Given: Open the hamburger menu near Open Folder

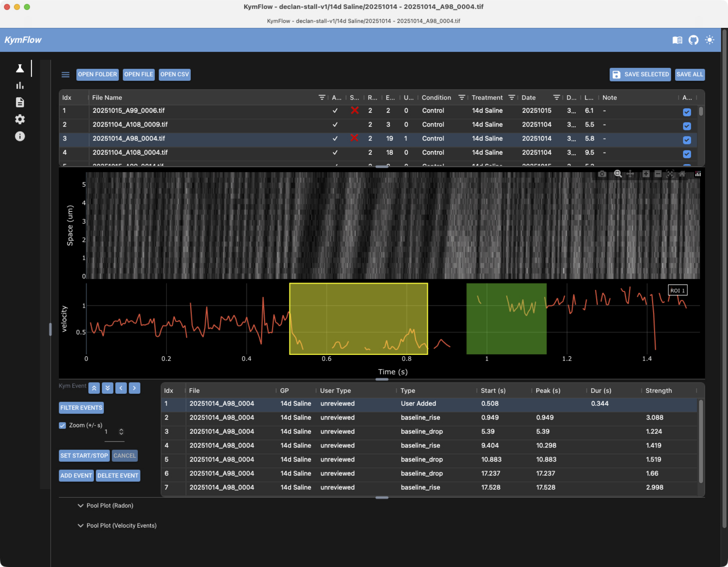Looking at the screenshot, I should [65, 74].
